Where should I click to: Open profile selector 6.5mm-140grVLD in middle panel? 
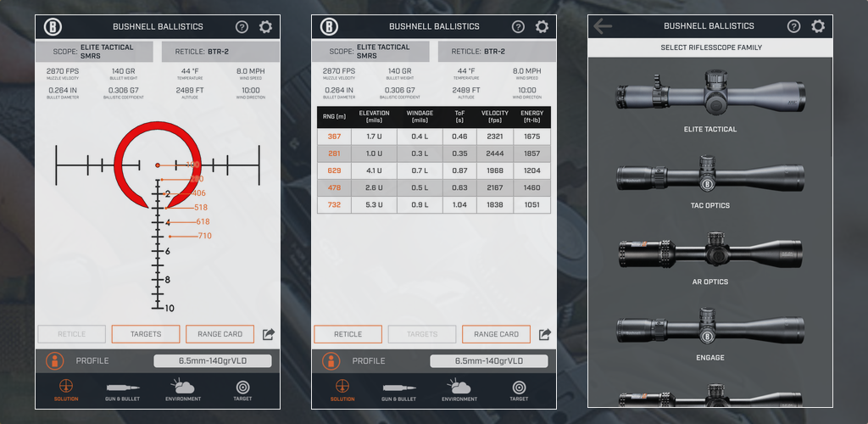pyautogui.click(x=489, y=361)
